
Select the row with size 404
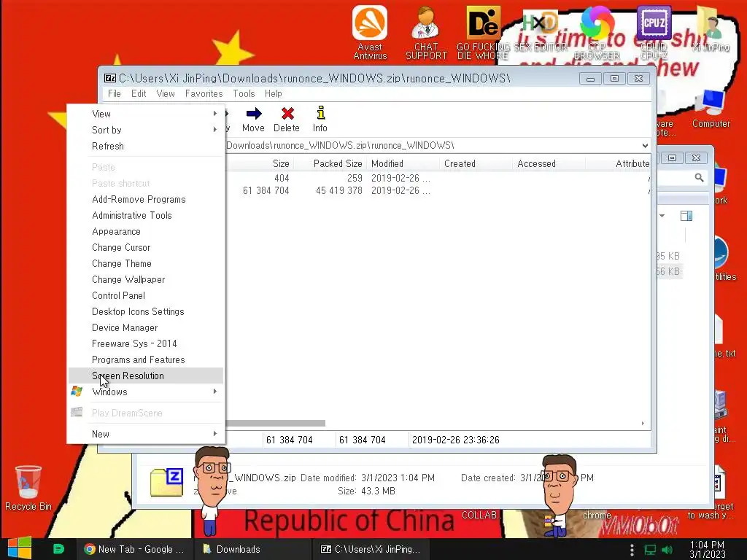point(438,178)
